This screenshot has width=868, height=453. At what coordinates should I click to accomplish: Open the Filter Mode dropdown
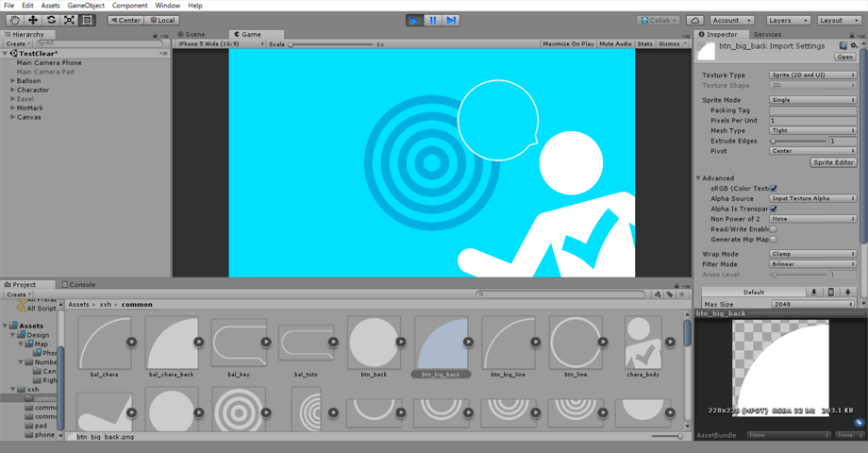click(x=812, y=264)
